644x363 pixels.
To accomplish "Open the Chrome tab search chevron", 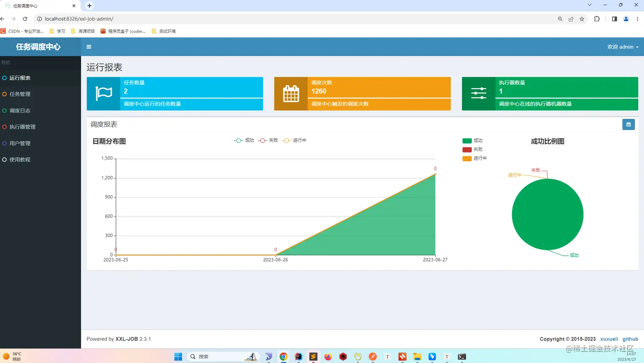I will tap(589, 5).
